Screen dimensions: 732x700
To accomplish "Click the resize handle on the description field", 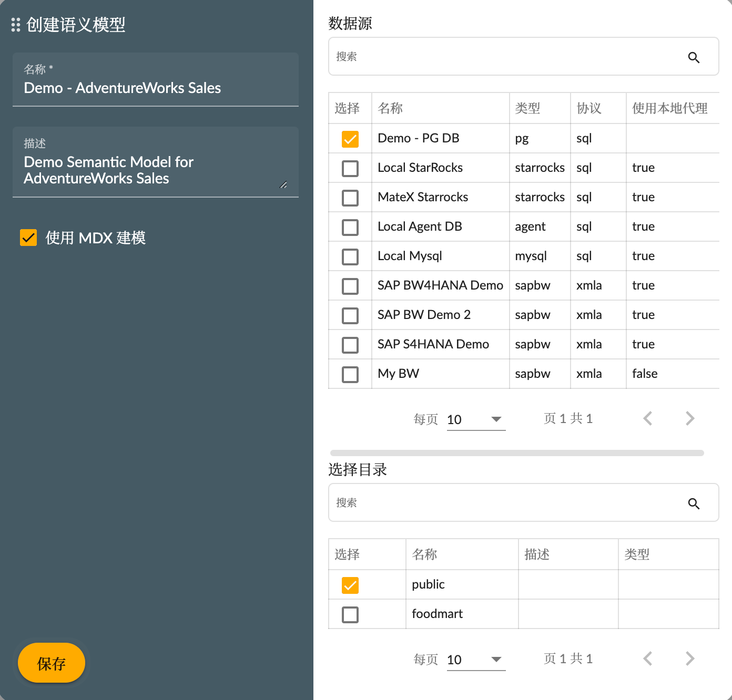I will click(x=284, y=185).
